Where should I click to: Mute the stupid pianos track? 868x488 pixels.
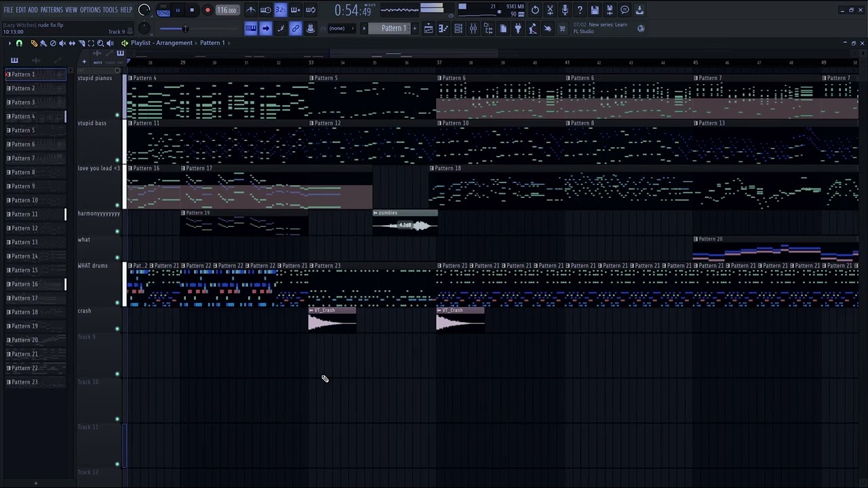tap(117, 115)
